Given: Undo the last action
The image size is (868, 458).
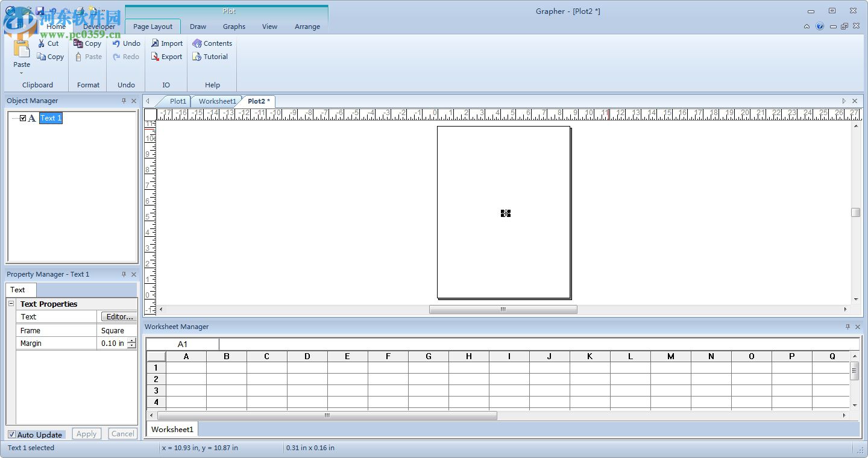Looking at the screenshot, I should pos(116,43).
